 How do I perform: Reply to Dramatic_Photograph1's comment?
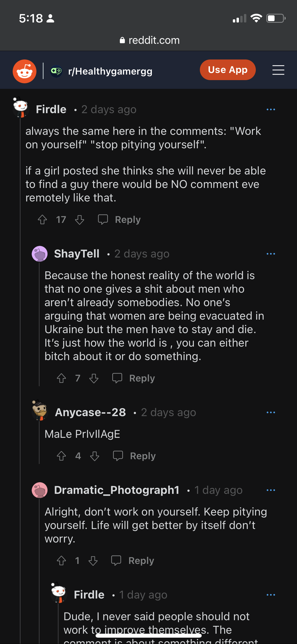pyautogui.click(x=133, y=561)
